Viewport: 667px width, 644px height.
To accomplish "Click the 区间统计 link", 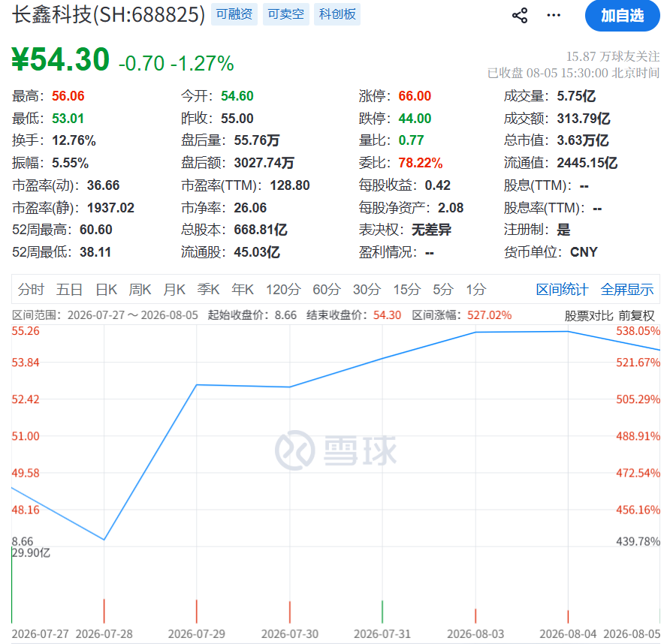I will pos(562,290).
